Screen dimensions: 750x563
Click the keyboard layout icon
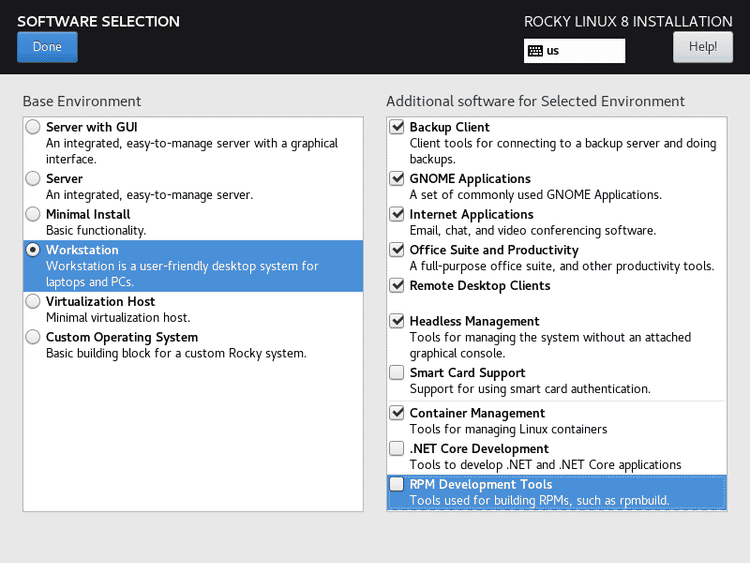[536, 51]
